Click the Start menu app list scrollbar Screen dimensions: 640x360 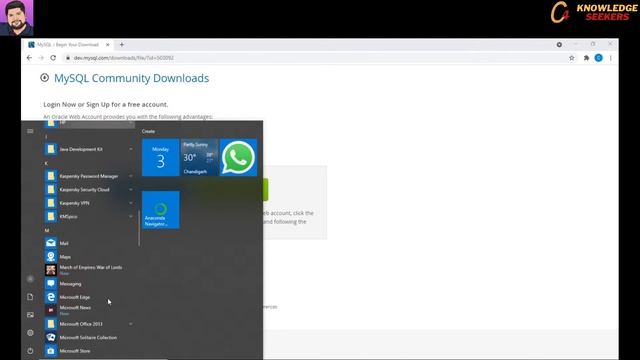139,228
